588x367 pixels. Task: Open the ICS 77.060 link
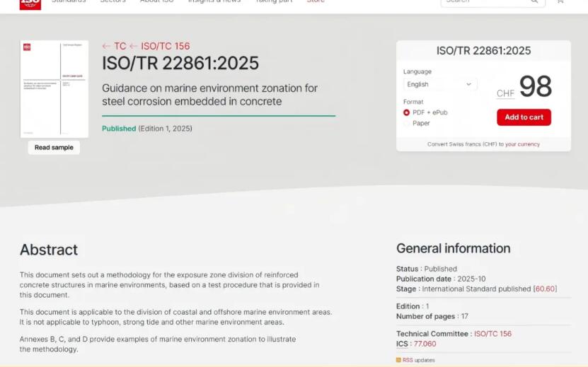(x=425, y=344)
